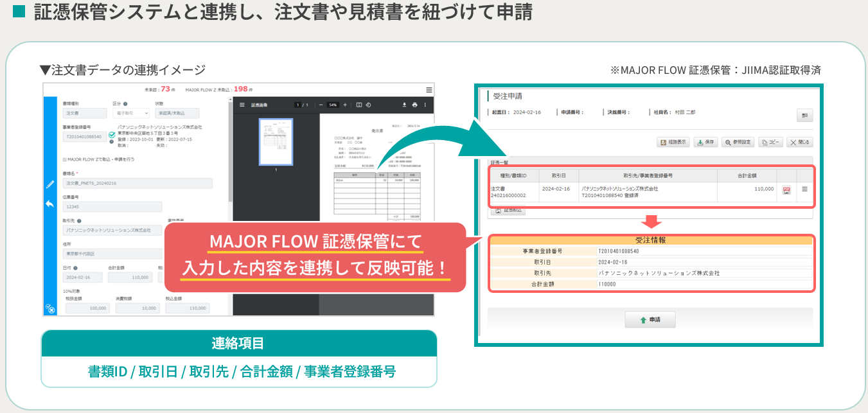Screen dimensions: 868x413
Task: Open the hamburger menu above the voucher form
Action: (429, 89)
